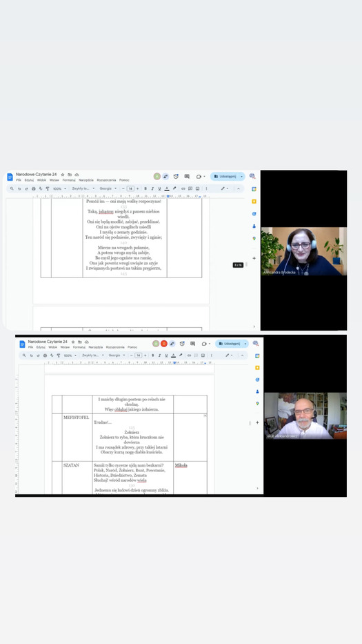Run spell check in Aleksandra's recording toolbar
Screen dimensions: 362x644
[40, 188]
